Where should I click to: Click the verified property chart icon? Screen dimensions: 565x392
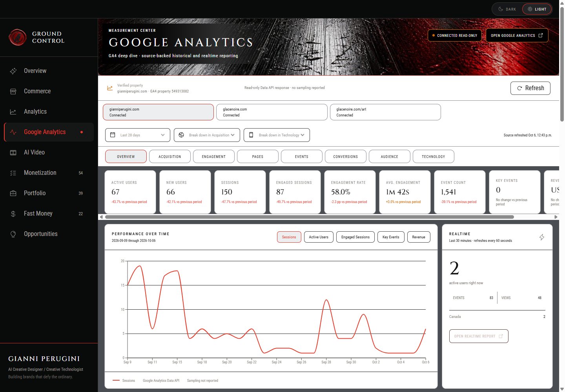click(x=110, y=88)
